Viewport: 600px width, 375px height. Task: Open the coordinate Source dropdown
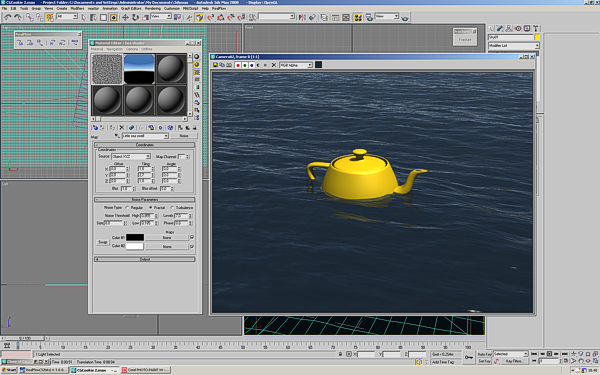tap(131, 157)
